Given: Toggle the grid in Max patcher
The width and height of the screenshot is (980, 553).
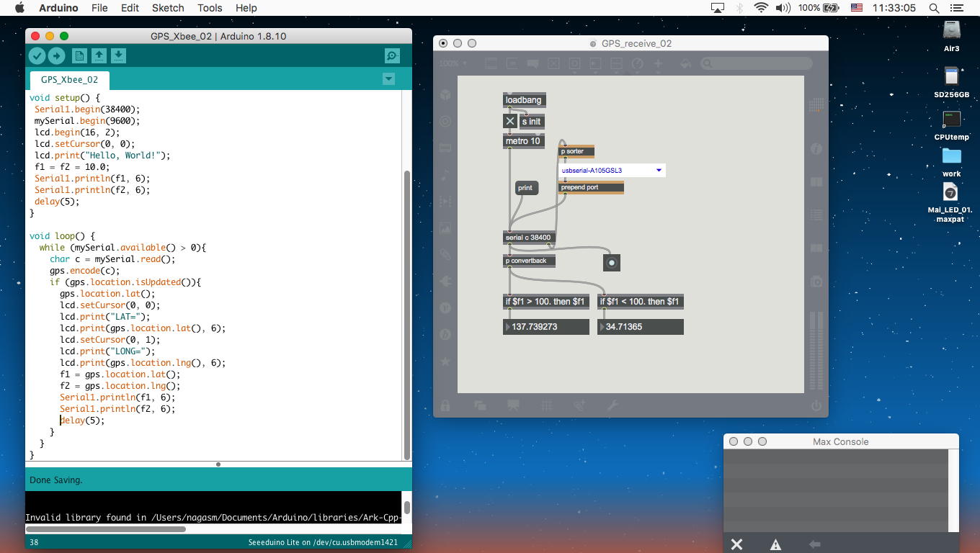Looking at the screenshot, I should click(547, 405).
